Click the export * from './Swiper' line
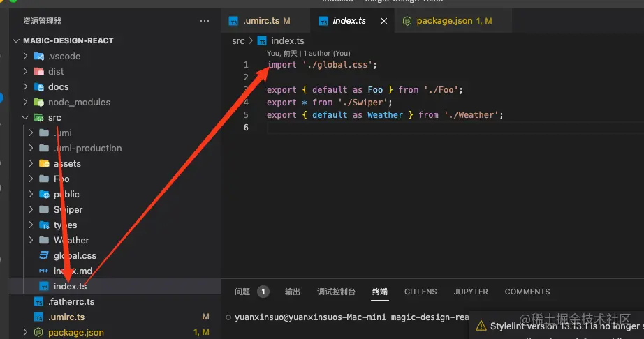Viewport: 644px width, 339px height. 330,103
